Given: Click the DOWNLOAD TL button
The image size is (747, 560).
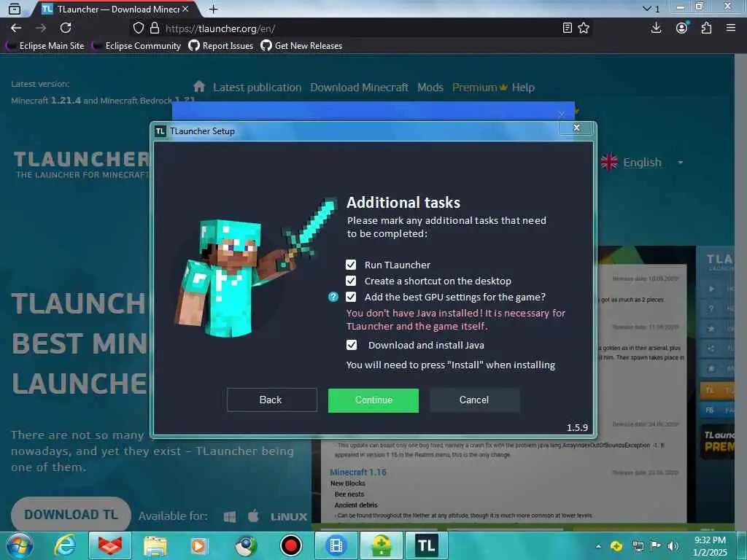Looking at the screenshot, I should pos(71,515).
